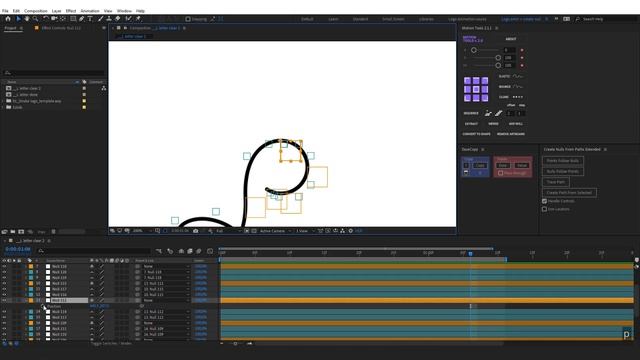
Task: Click the Graph Editor icon in timeline
Action: pos(210,251)
